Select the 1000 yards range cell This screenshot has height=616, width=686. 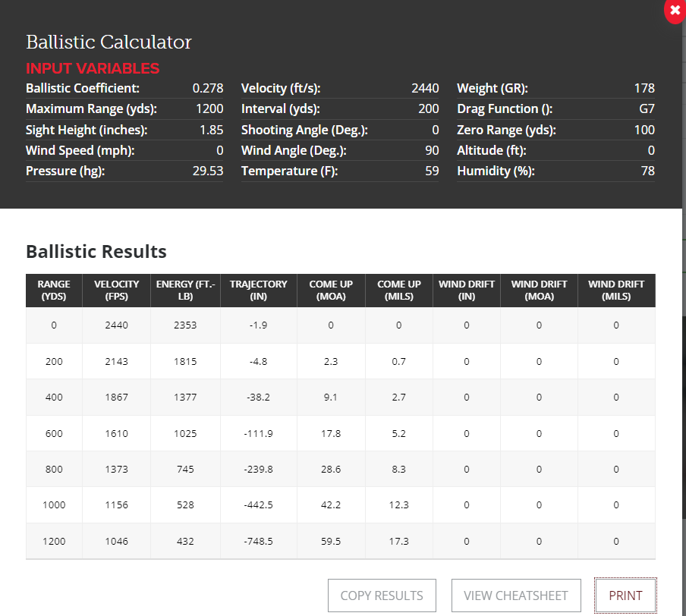coord(54,505)
